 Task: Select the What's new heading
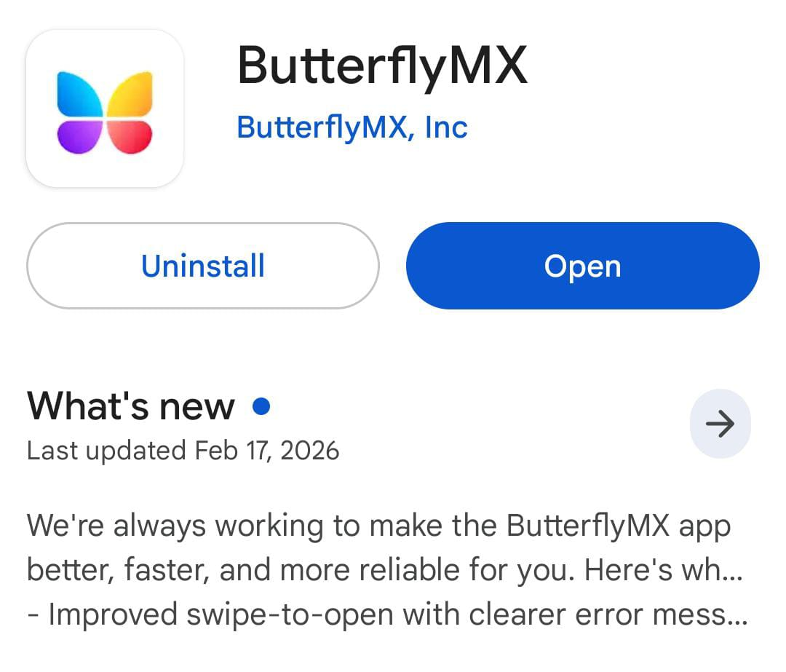(x=131, y=406)
